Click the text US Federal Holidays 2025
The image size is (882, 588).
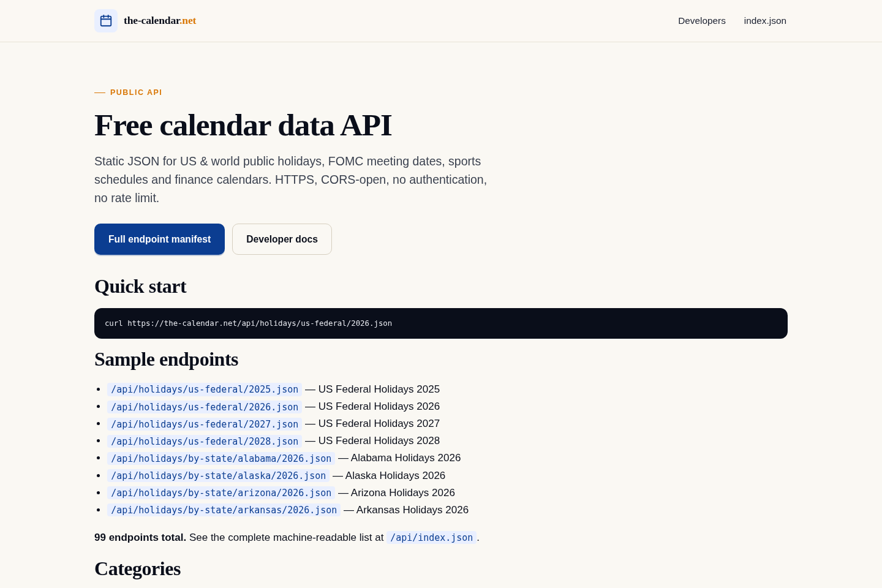[x=379, y=390]
